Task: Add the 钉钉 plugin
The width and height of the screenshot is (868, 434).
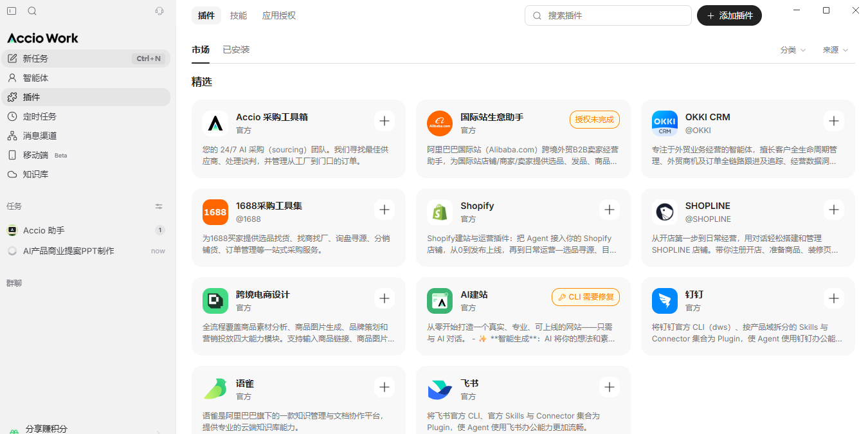Action: point(834,298)
